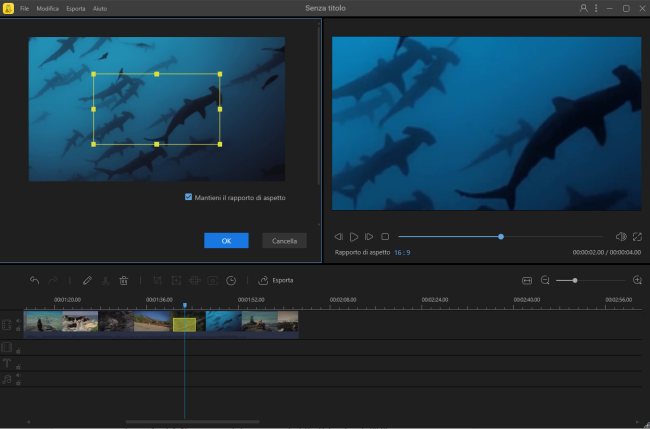Open the Esporta menu in menu bar
The width and height of the screenshot is (650, 429).
[x=76, y=8]
